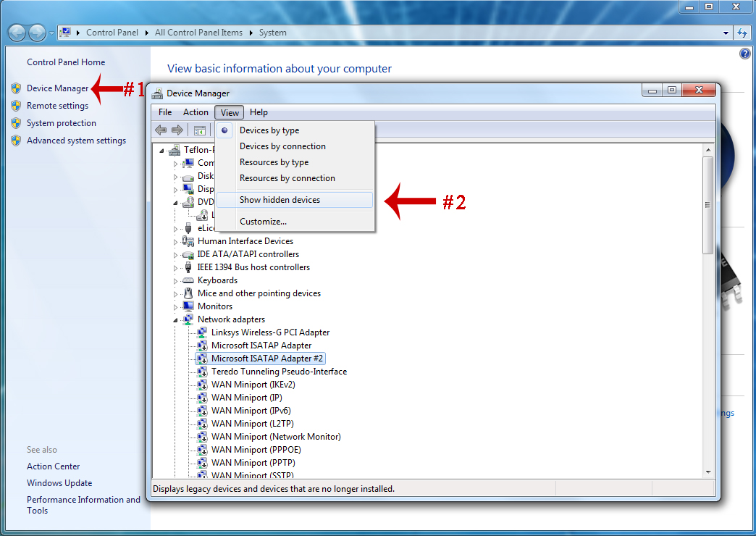
Task: Expand the Monitors tree node
Action: point(175,306)
